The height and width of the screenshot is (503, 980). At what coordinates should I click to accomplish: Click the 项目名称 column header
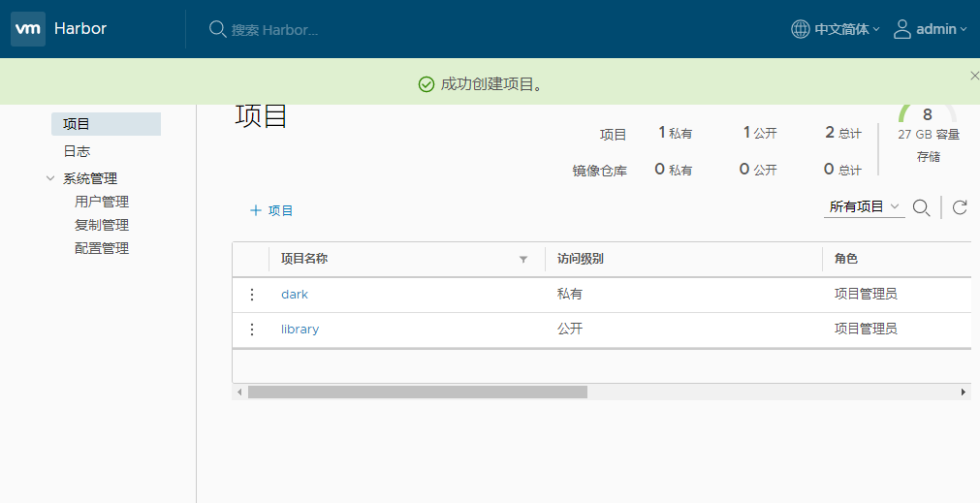[304, 259]
